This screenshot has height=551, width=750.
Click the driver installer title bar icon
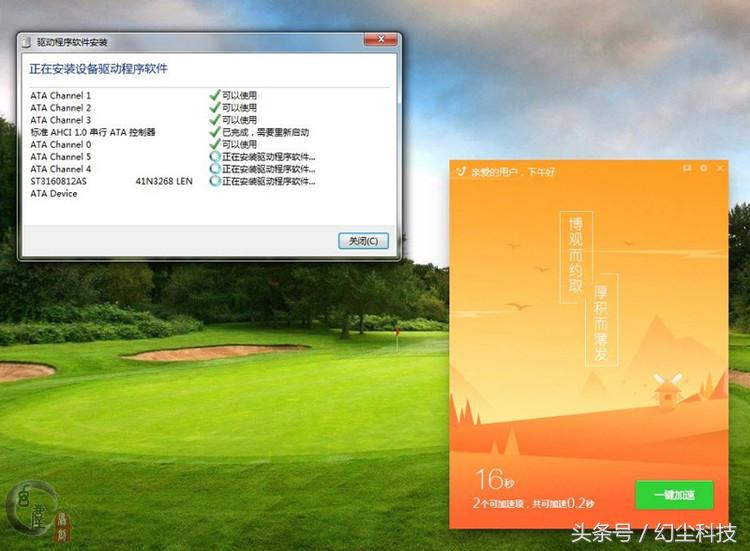[27, 42]
